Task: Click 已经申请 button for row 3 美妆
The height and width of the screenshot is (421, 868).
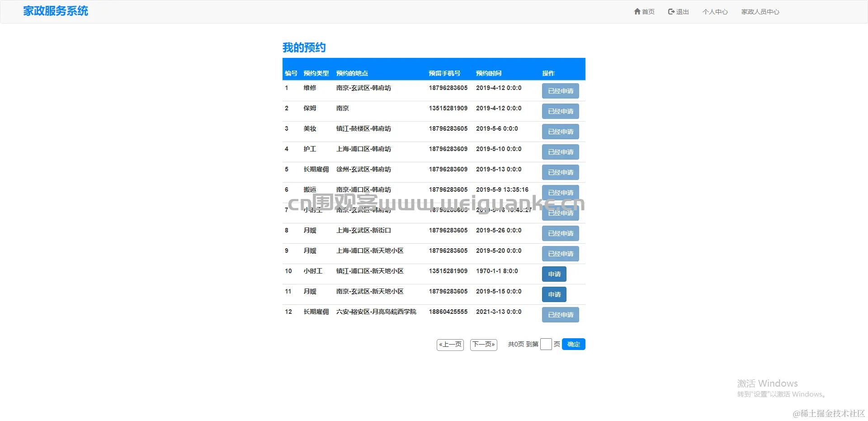Action: pyautogui.click(x=560, y=132)
